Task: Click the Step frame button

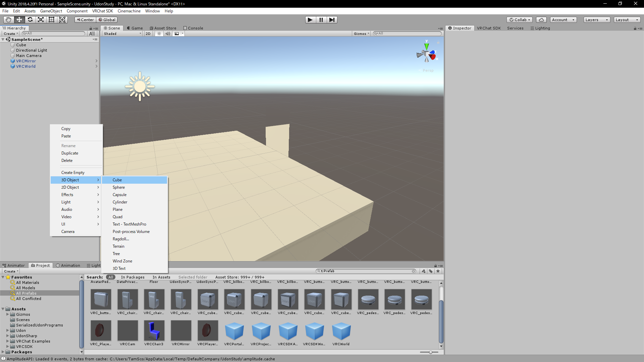Action: [x=332, y=20]
